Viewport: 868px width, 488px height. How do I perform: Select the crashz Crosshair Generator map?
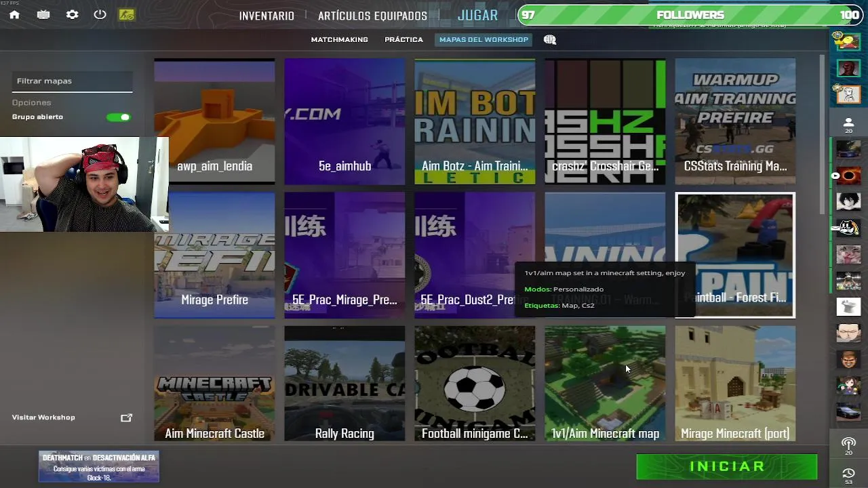[605, 121]
